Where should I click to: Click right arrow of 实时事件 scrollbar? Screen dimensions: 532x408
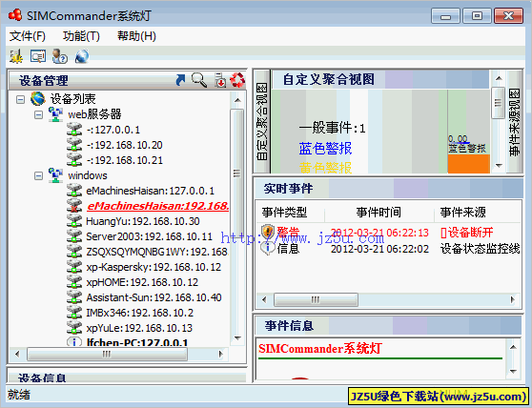coord(512,300)
